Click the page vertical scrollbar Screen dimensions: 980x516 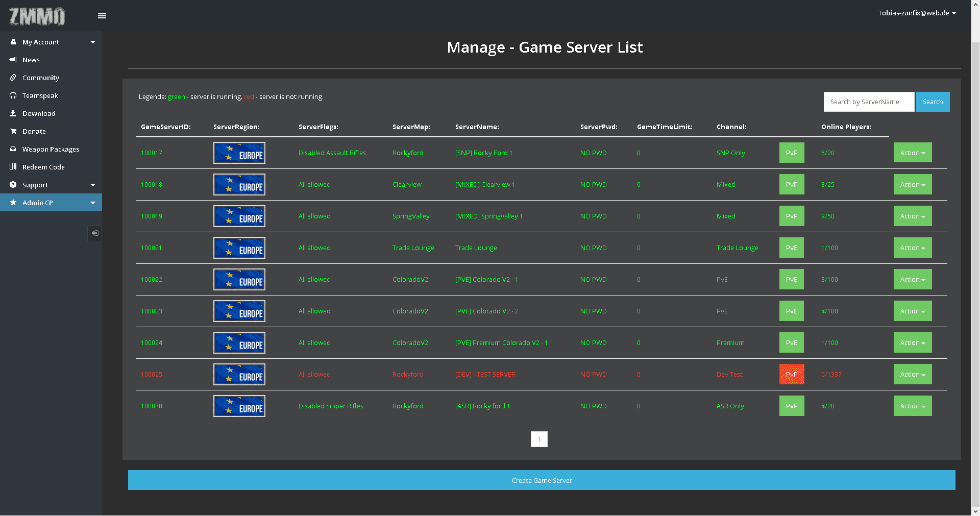[975, 276]
